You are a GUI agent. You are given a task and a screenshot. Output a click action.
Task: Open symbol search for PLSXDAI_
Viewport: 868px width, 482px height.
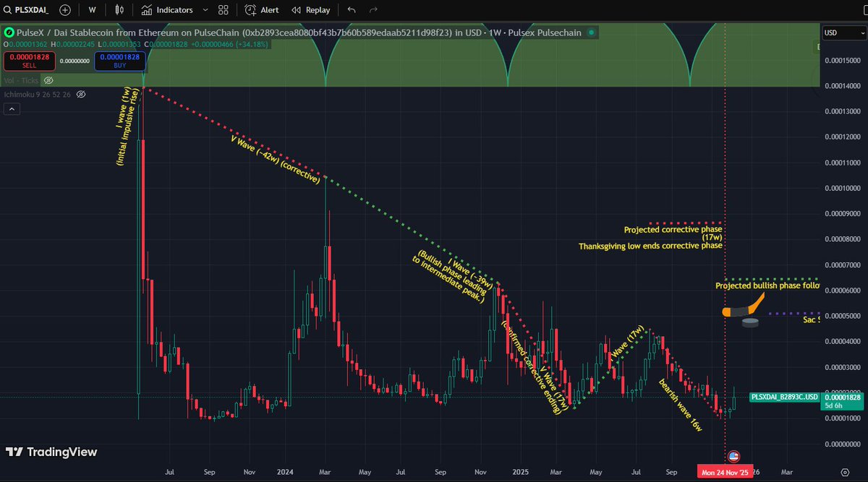tap(26, 10)
